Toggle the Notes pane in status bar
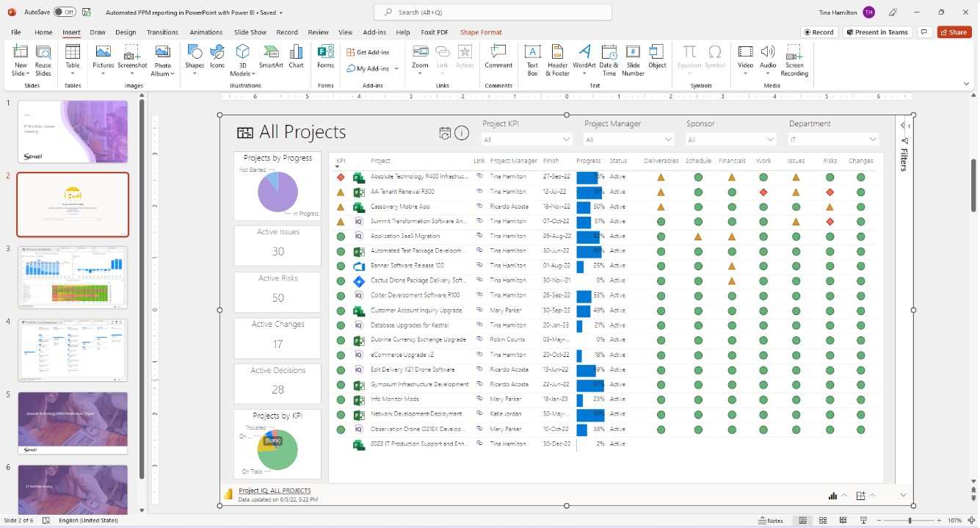Viewport: 980px width, 528px height. [770, 521]
